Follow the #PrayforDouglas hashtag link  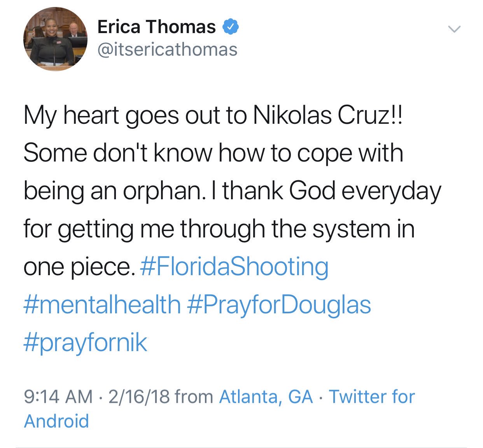click(279, 305)
